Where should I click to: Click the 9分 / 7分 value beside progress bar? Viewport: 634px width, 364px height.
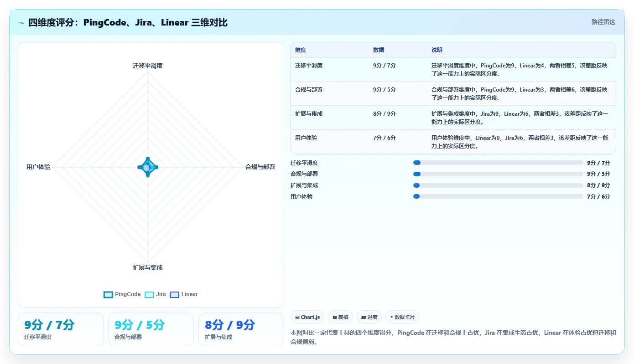[598, 163]
